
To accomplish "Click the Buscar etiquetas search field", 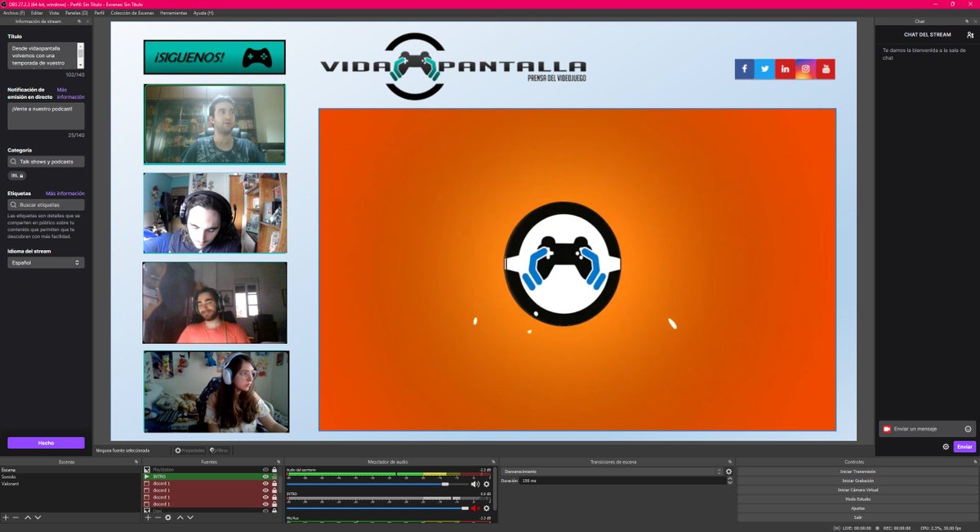I will click(x=46, y=205).
